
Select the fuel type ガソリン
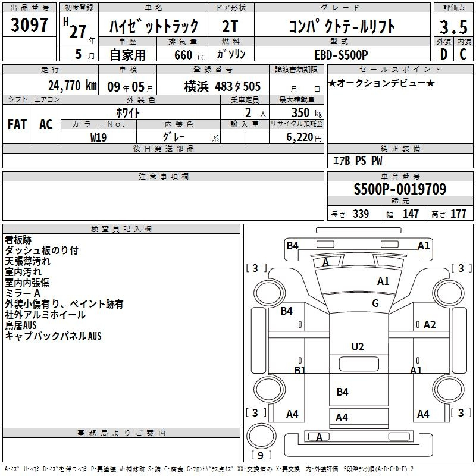point(231,54)
